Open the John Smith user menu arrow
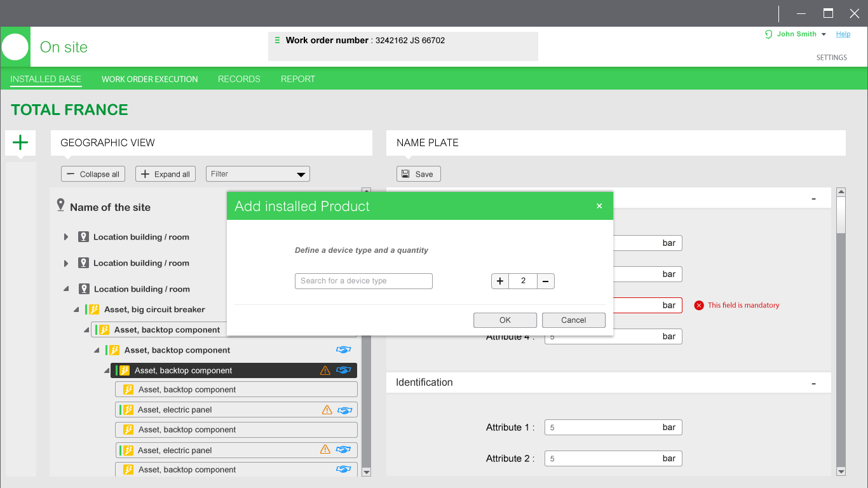The height and width of the screenshot is (488, 868). (824, 34)
